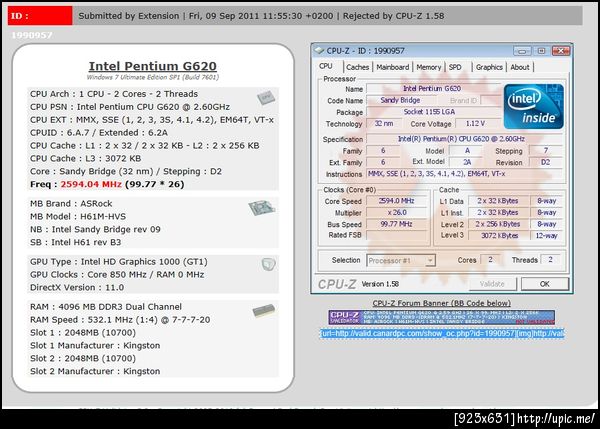Open the Graphics tab

[489, 67]
